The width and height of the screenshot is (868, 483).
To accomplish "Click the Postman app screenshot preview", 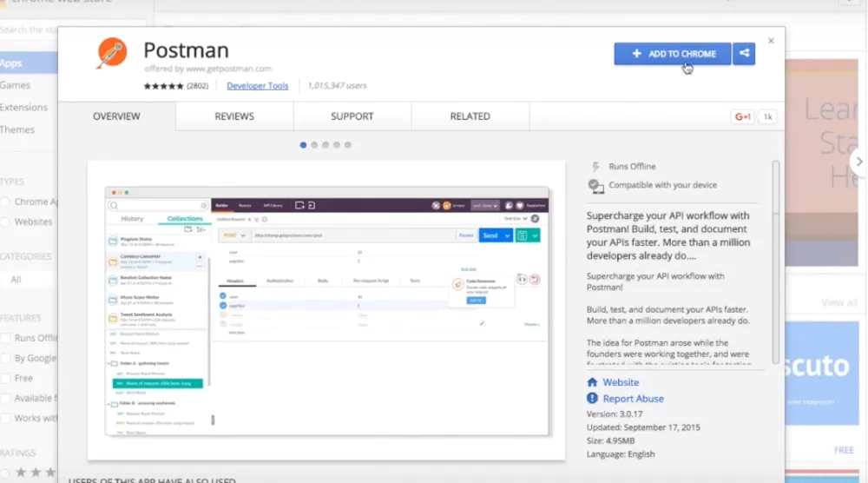I will coord(326,311).
